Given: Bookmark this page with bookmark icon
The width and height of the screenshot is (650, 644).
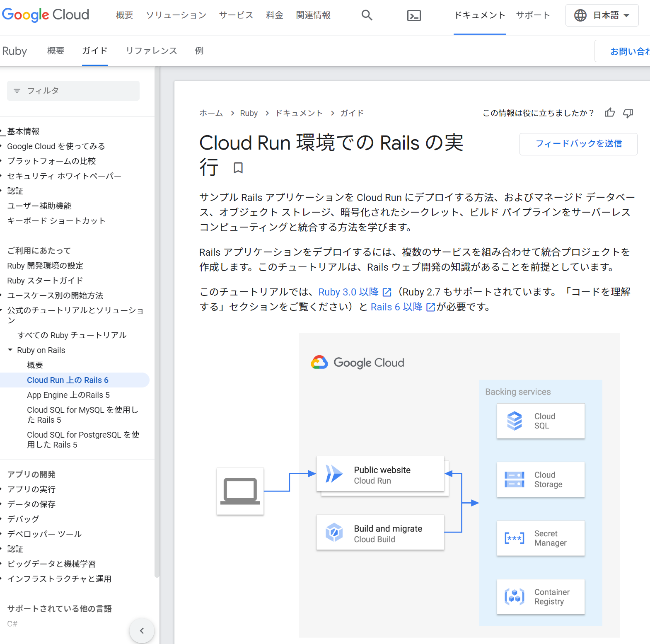Looking at the screenshot, I should 238,168.
